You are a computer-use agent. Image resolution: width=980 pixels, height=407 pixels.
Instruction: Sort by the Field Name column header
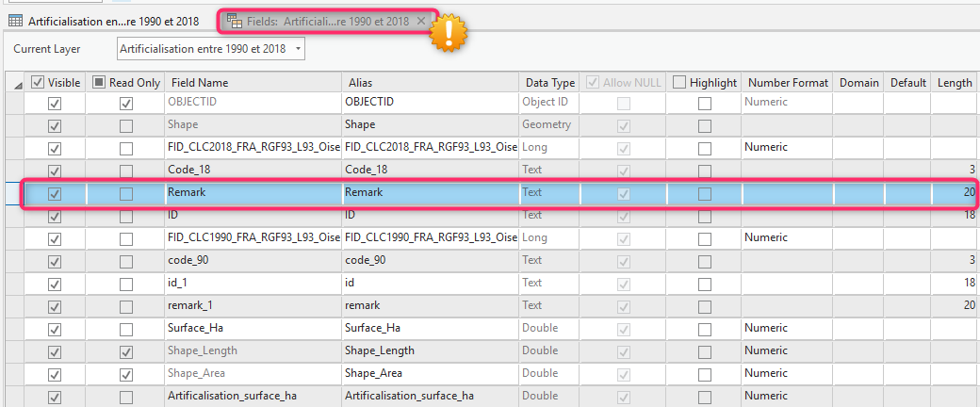coord(253,83)
